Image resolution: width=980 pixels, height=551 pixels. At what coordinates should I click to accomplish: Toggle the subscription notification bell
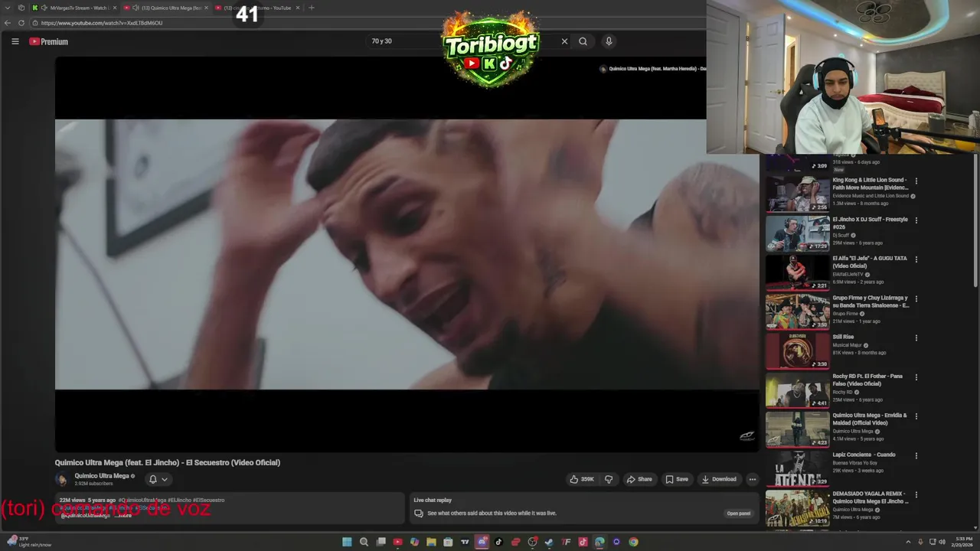coord(152,479)
